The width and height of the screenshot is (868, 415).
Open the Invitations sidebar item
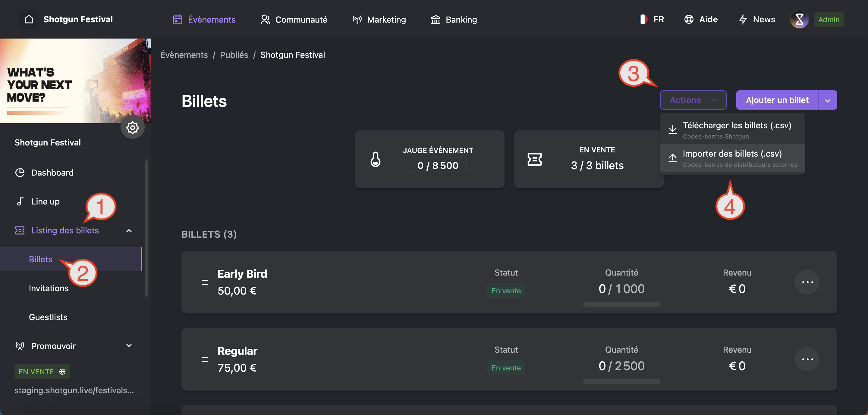(x=49, y=288)
